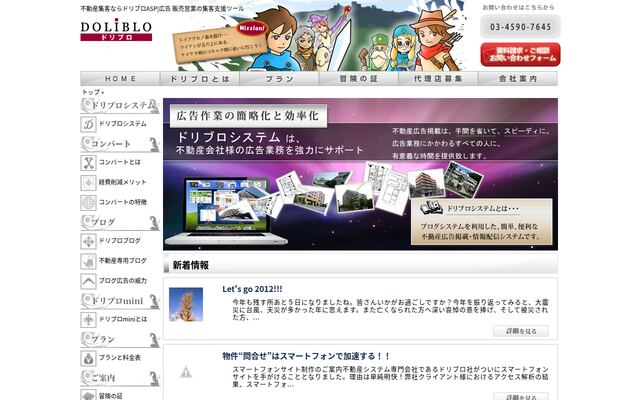This screenshot has height=400, width=640.
Task: Click the icon beside ドリブロシステム sidebar item
Action: (x=88, y=124)
